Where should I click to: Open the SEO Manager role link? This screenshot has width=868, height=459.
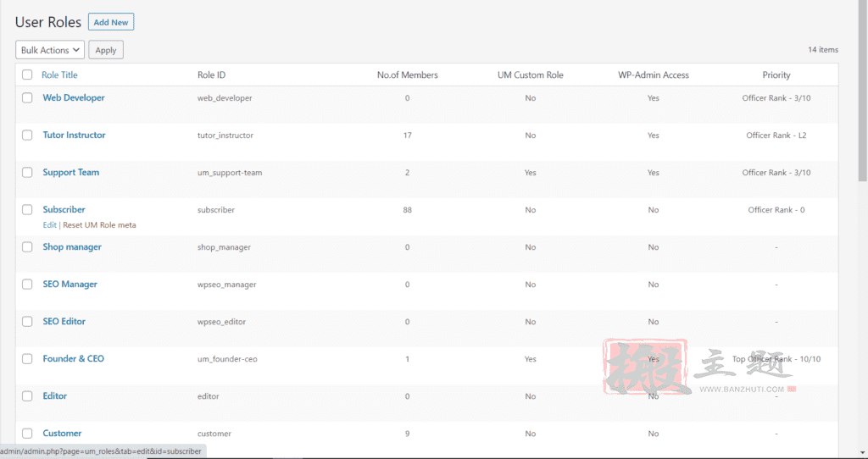[x=70, y=284]
